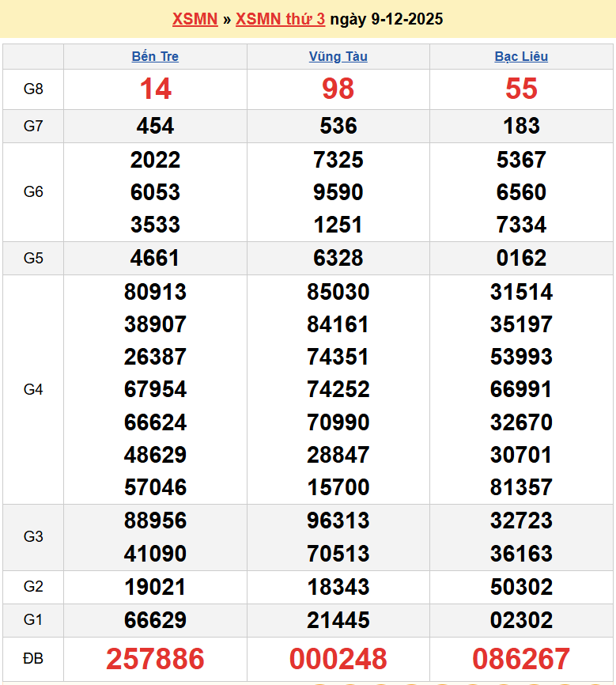
Task: Click the G8 result 14 for Bến Tre
Action: pyautogui.click(x=155, y=89)
